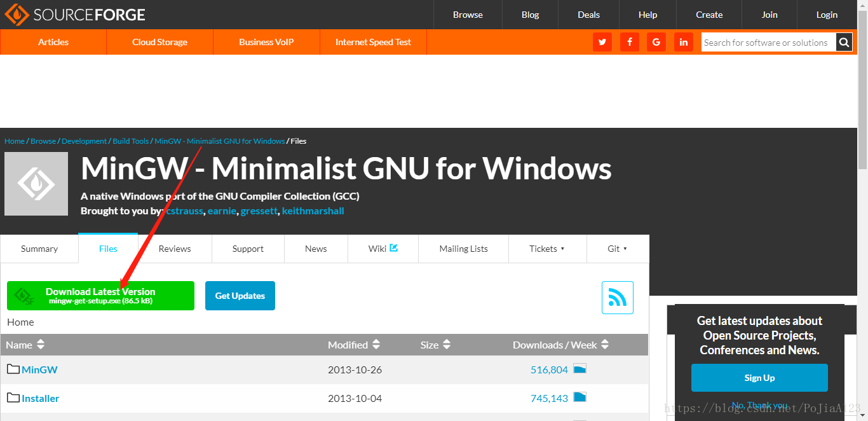
Task: Click the 2013-10-04 modified date
Action: pyautogui.click(x=355, y=398)
